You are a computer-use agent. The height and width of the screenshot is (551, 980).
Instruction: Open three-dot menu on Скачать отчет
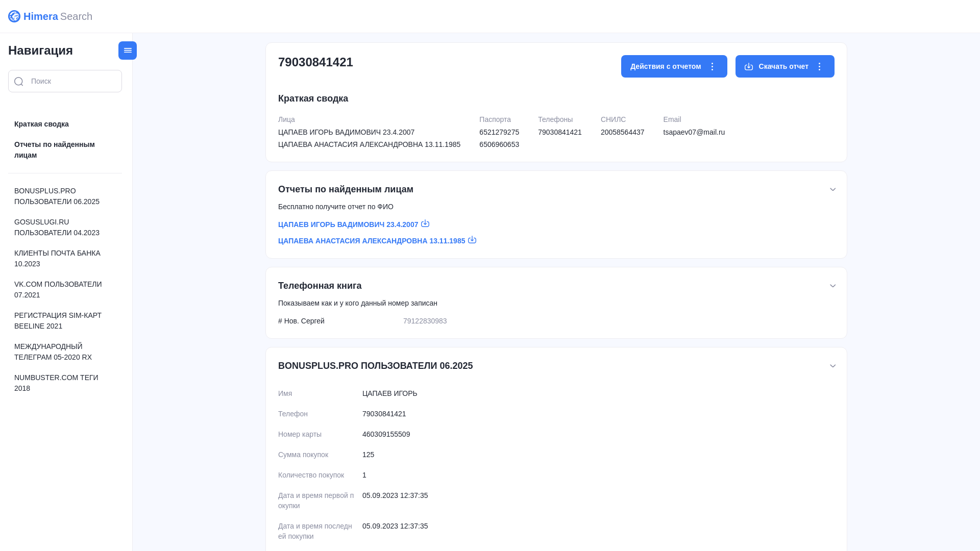[819, 66]
